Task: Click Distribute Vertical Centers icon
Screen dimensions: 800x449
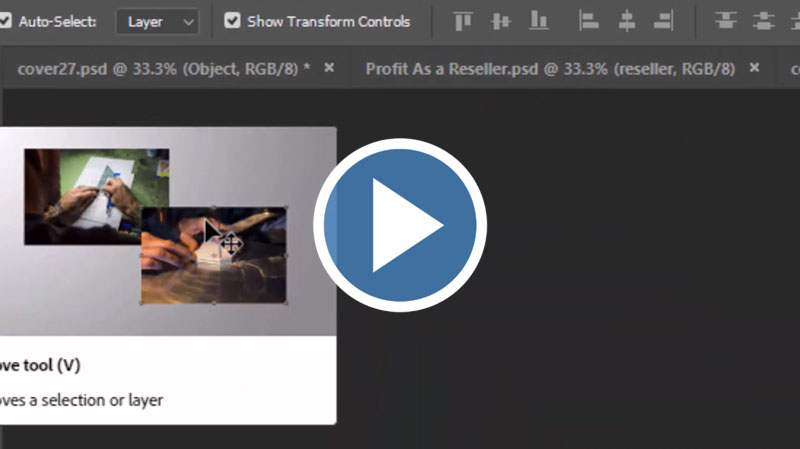Action: (764, 20)
